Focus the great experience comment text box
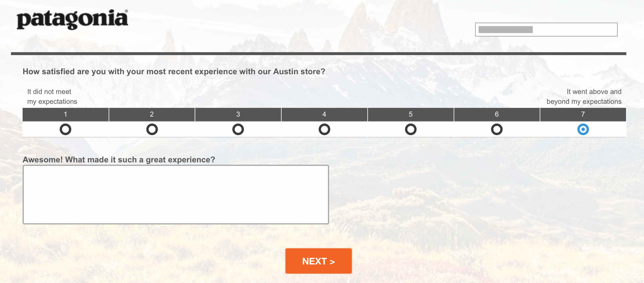The width and height of the screenshot is (644, 283). point(176,195)
